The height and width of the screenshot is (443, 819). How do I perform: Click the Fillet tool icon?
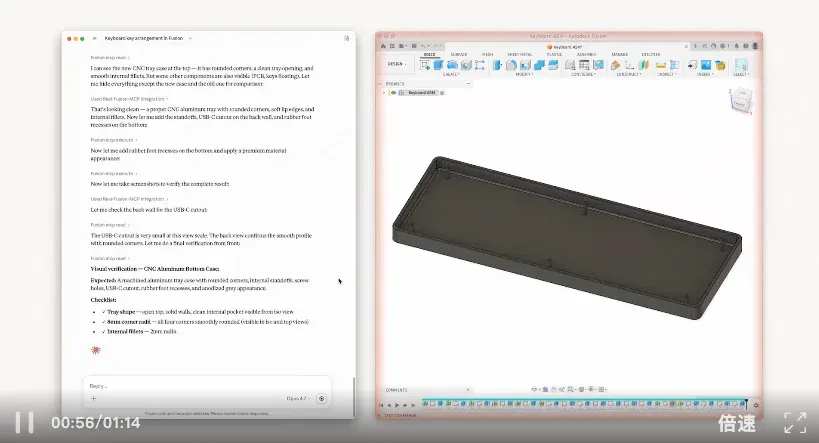511,65
